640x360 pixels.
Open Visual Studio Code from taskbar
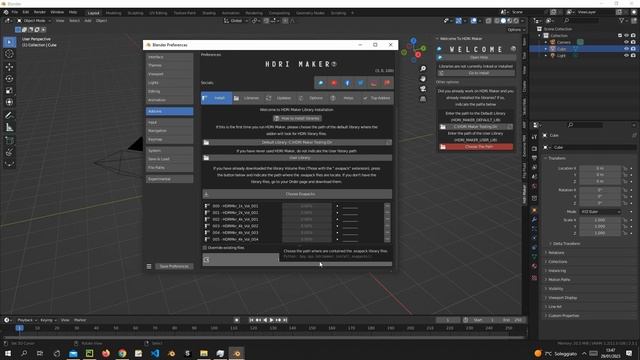click(x=155, y=353)
